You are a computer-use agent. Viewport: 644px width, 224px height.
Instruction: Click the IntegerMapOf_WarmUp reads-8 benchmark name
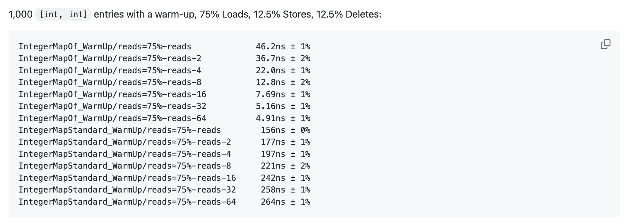point(110,82)
